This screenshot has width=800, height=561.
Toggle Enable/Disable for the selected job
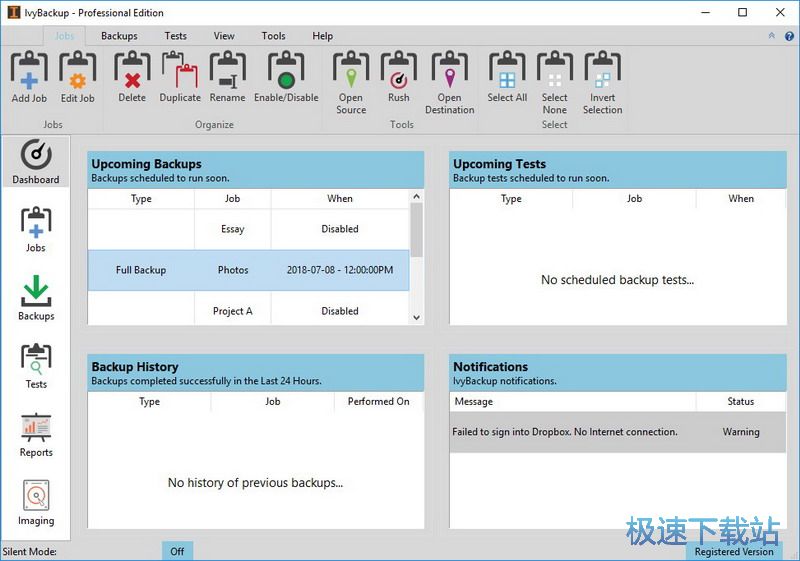[286, 77]
